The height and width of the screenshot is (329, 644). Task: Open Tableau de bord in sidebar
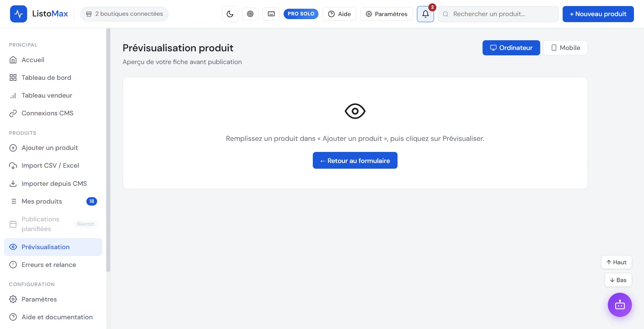tap(53, 77)
